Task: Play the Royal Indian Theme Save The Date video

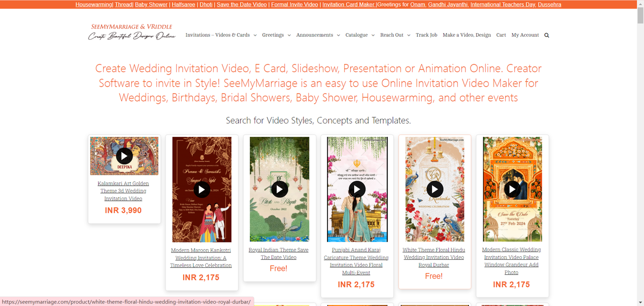Action: 279,189
